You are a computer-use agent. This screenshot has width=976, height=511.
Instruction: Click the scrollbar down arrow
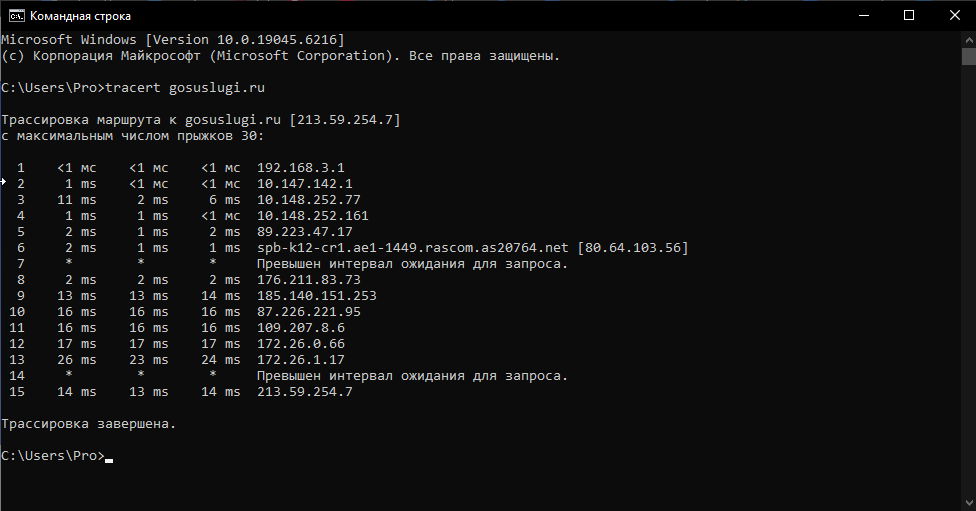click(969, 503)
